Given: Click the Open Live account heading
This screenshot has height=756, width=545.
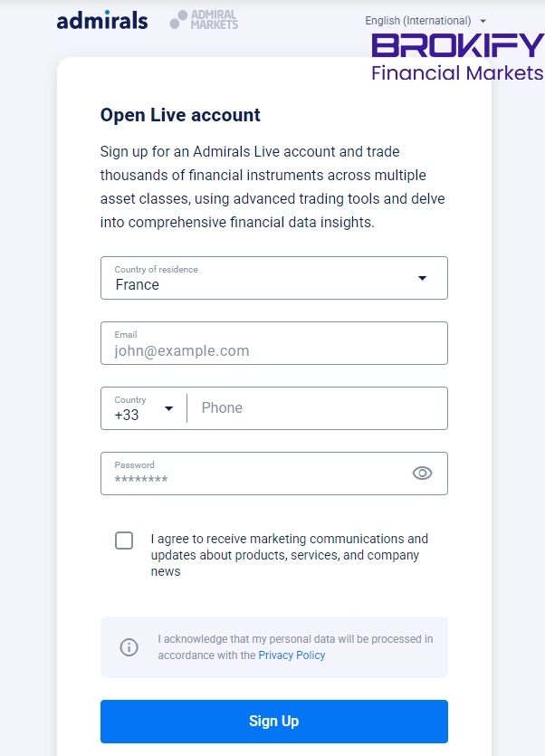Looking at the screenshot, I should (180, 115).
